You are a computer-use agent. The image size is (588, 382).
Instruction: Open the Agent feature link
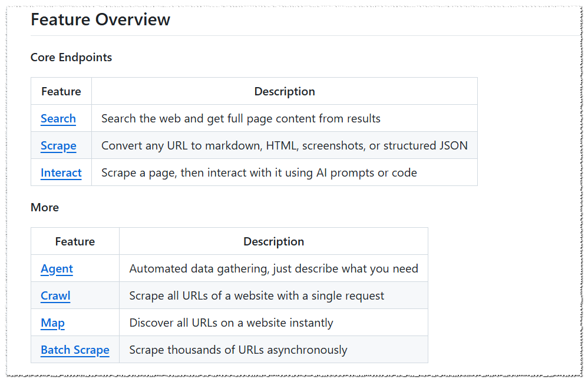pos(57,269)
